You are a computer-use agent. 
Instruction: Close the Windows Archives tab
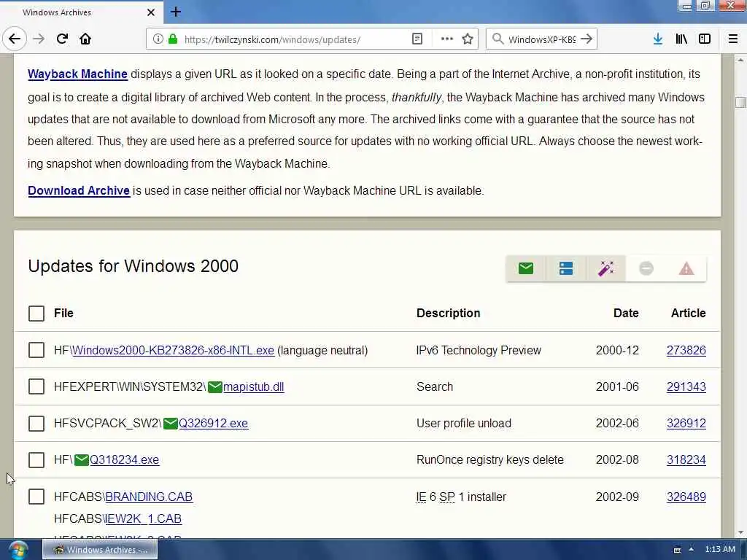pos(151,12)
